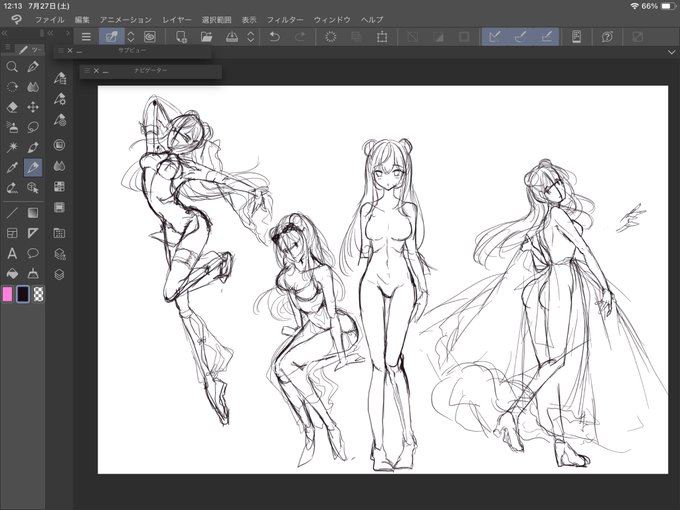The image size is (680, 510).
Task: Toggle snap to ruler
Action: tap(494, 37)
